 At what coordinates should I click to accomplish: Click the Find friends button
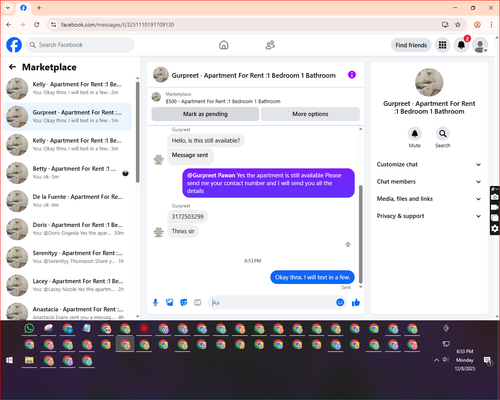point(411,45)
